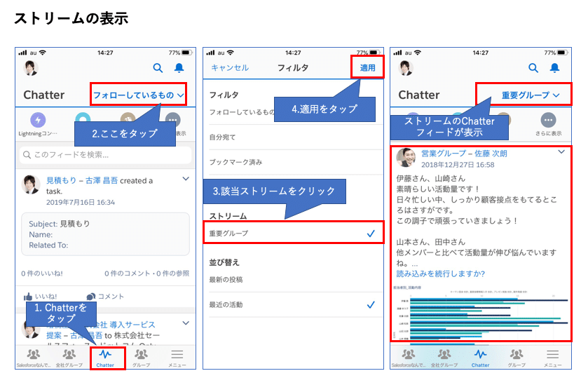Screen dimensions: 588x378
Task: Open the profile avatar in the left phone screen
Action: click(30, 68)
